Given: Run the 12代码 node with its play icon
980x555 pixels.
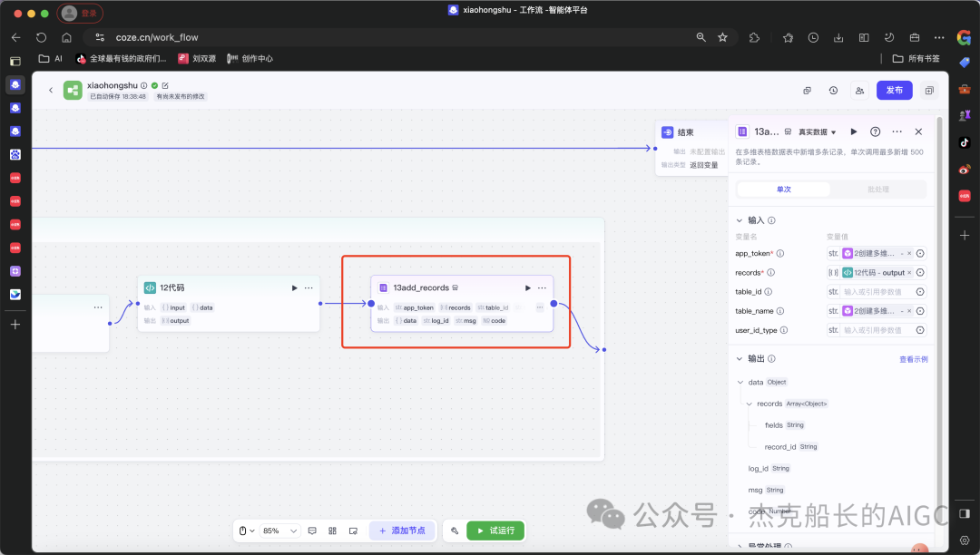Looking at the screenshot, I should (x=294, y=287).
